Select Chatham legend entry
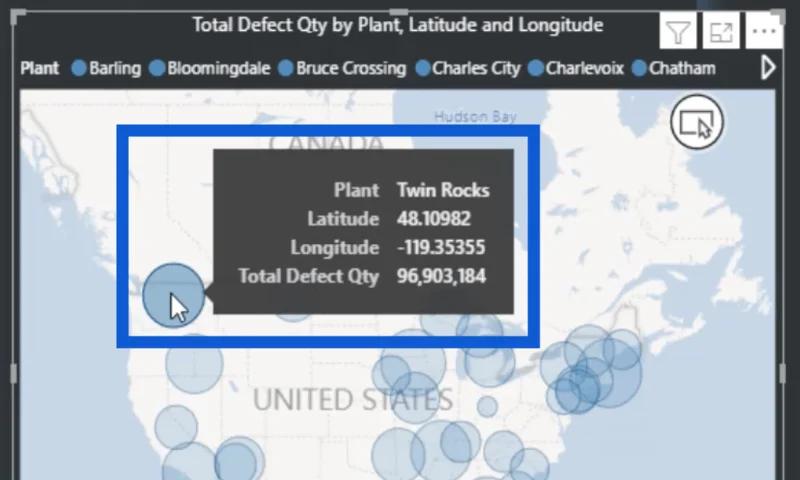The height and width of the screenshot is (480, 800). [x=673, y=68]
